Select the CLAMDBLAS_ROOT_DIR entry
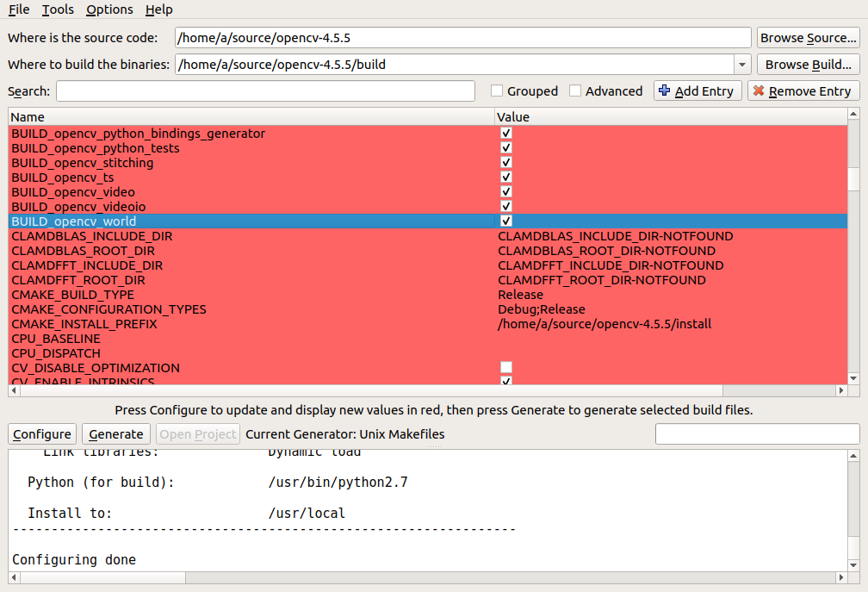The height and width of the screenshot is (592, 868). coord(83,250)
